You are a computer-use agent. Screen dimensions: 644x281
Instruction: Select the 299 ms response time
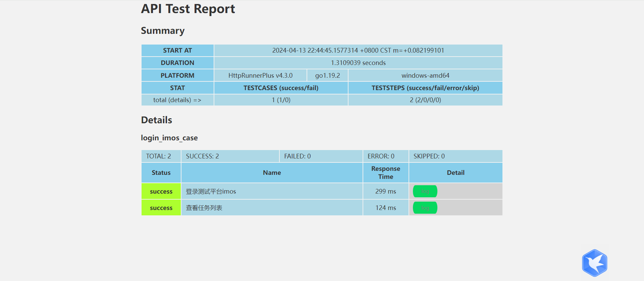tap(386, 191)
